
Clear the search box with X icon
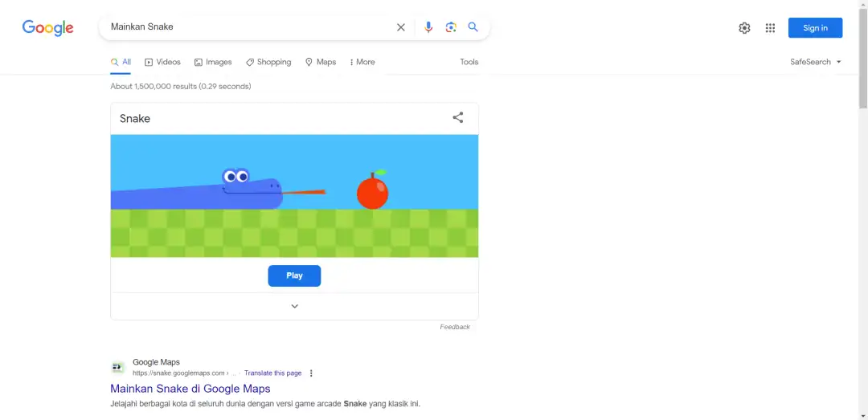coord(401,27)
